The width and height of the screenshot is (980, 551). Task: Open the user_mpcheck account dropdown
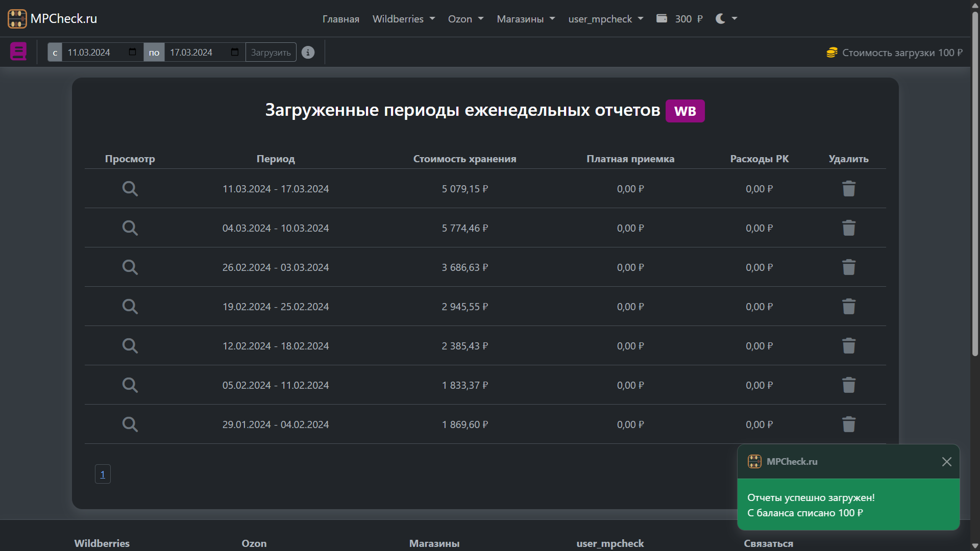click(x=605, y=18)
